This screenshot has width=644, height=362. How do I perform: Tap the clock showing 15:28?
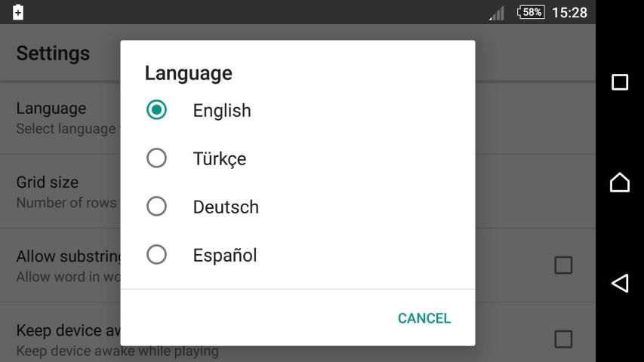click(x=569, y=12)
